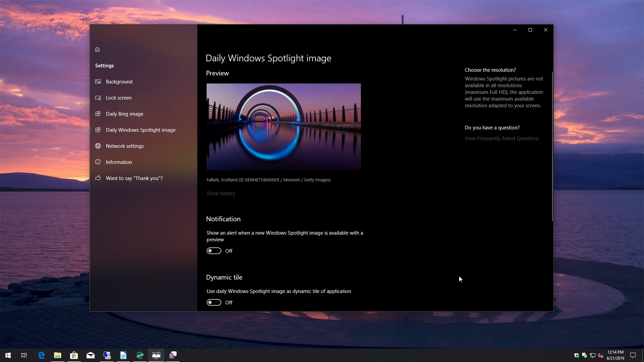Screen dimensions: 644x362
Task: Click the vertical scrollbar of settings window
Action: pyautogui.click(x=552, y=146)
